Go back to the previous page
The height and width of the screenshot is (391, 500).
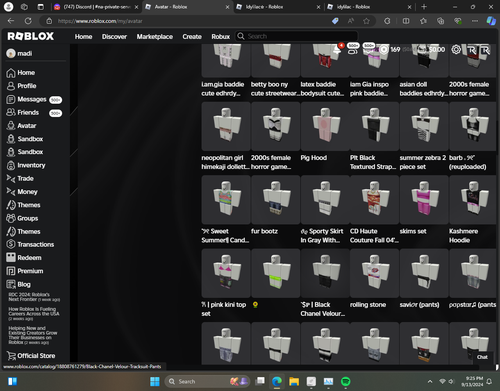[11, 21]
